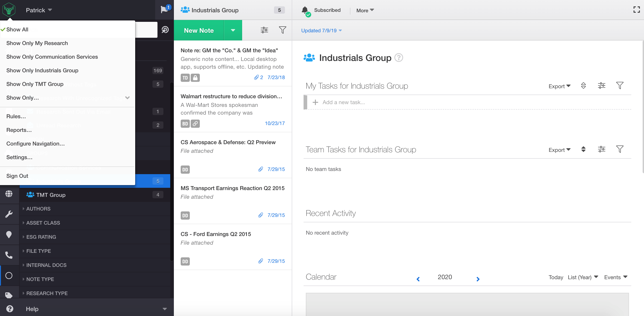Toggle sort order for Team Tasks
Viewport: 644px width, 316px height.
coord(583,149)
